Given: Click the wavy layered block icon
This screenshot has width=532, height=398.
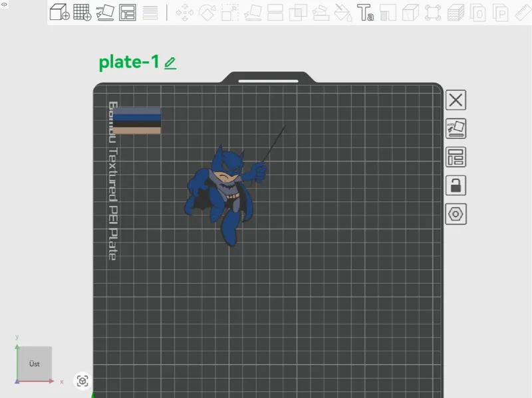Looking at the screenshot, I should coord(456,13).
